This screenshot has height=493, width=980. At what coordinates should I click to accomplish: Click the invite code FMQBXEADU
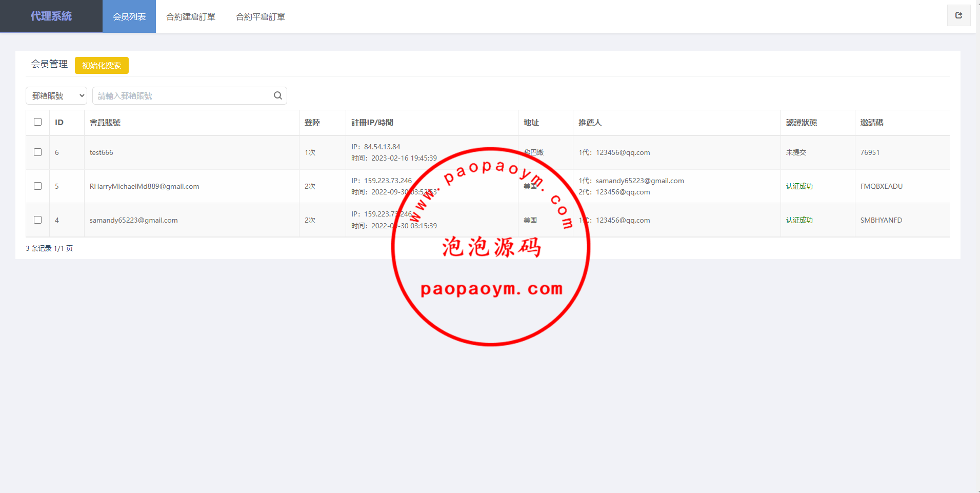tap(882, 186)
